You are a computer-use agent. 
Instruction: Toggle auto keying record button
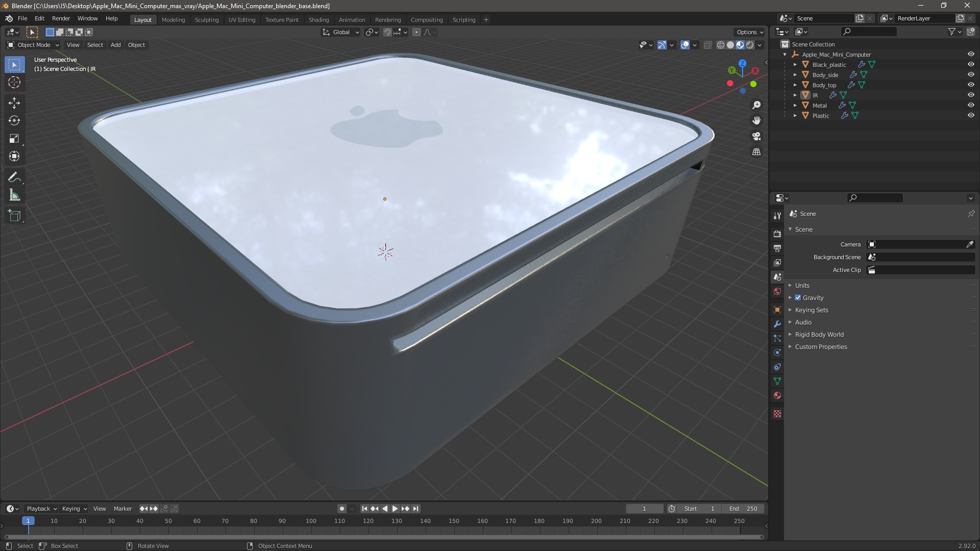tap(341, 509)
